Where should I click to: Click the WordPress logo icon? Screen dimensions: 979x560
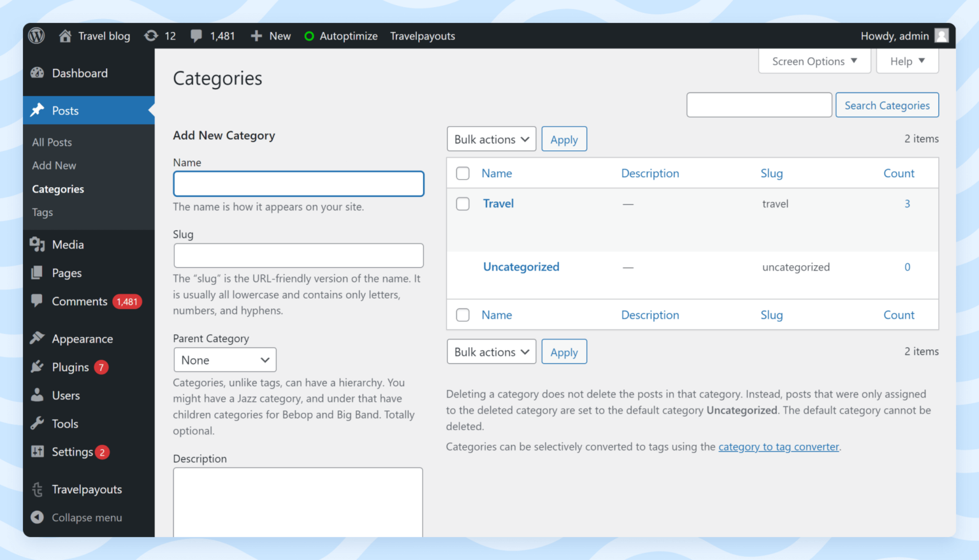point(37,36)
